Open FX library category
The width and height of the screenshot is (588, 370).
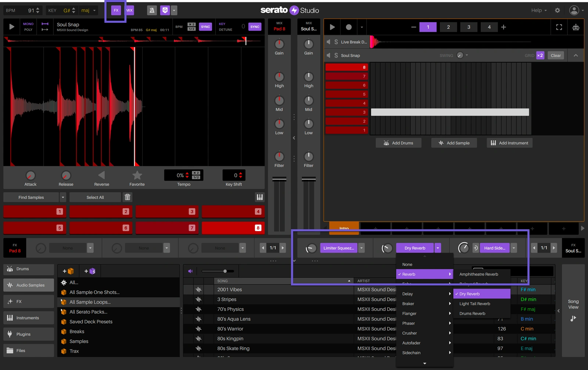point(29,302)
